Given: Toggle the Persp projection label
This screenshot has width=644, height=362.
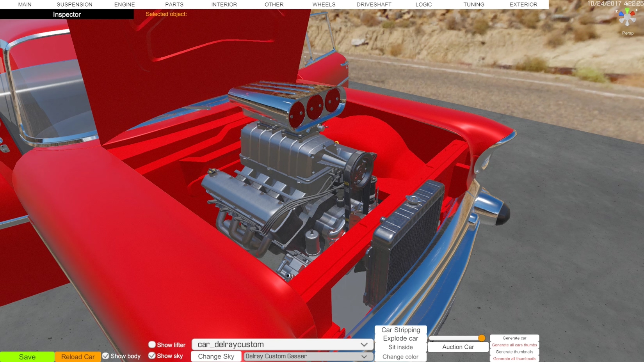Looking at the screenshot, I should pos(628,33).
